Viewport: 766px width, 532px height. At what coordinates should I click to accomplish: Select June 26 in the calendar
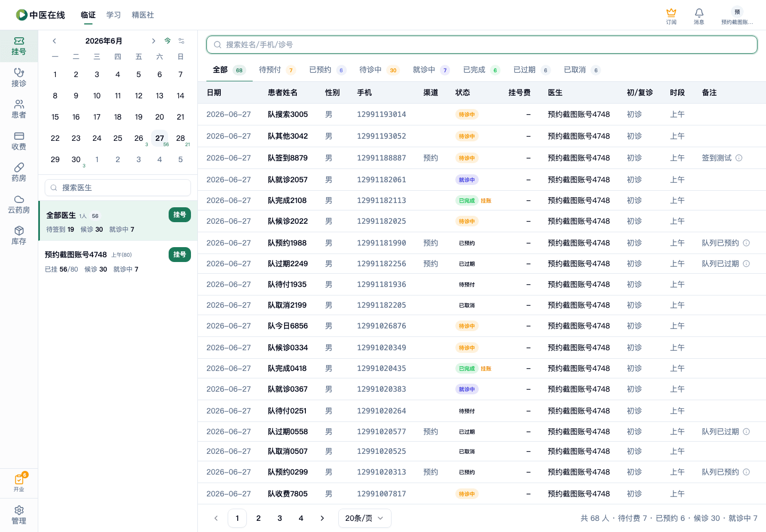tap(139, 138)
